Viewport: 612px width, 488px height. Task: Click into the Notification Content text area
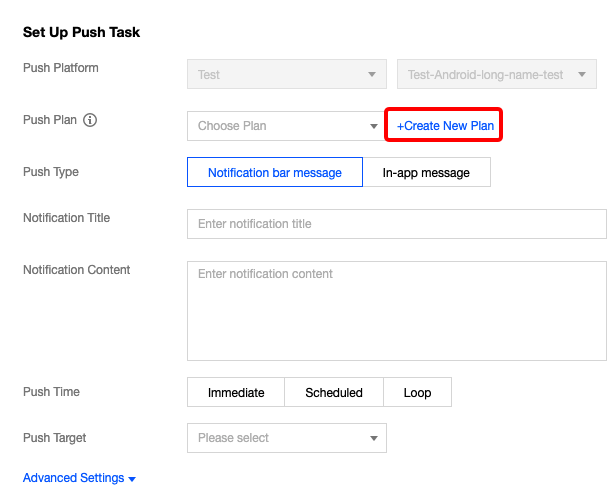(x=396, y=310)
